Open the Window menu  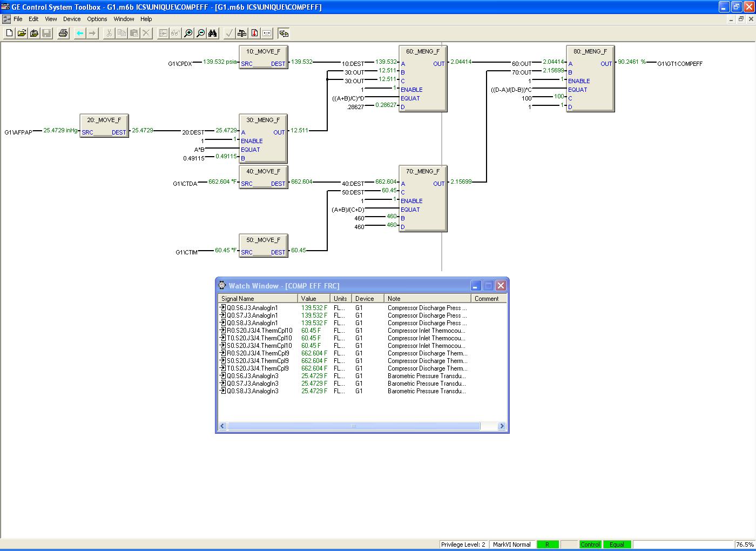124,19
